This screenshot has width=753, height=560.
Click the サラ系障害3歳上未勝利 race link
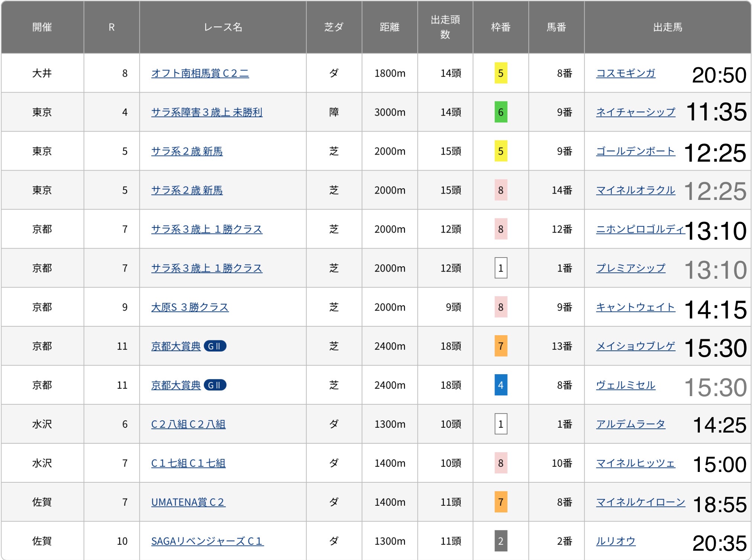tap(206, 112)
